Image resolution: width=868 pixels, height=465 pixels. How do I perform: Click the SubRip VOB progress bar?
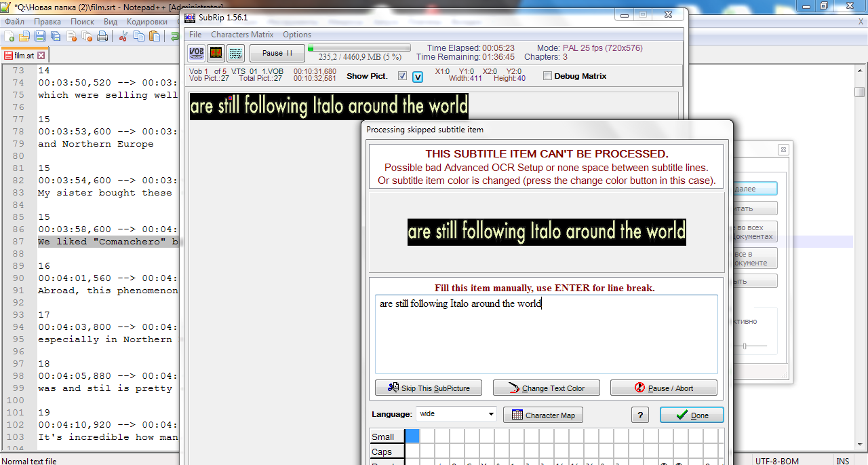(359, 48)
